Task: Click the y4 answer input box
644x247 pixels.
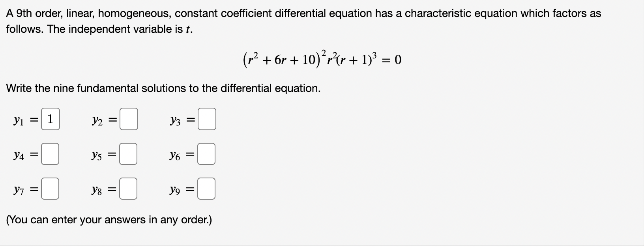Action: (x=50, y=154)
